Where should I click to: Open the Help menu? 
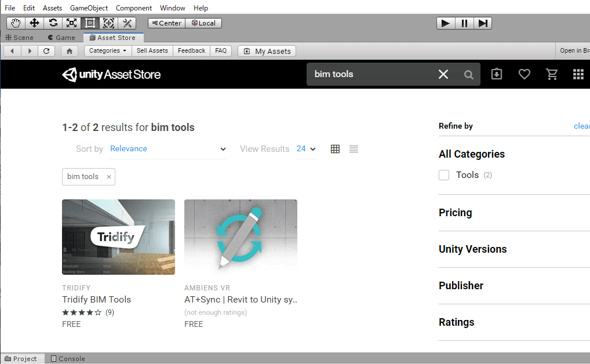click(201, 8)
